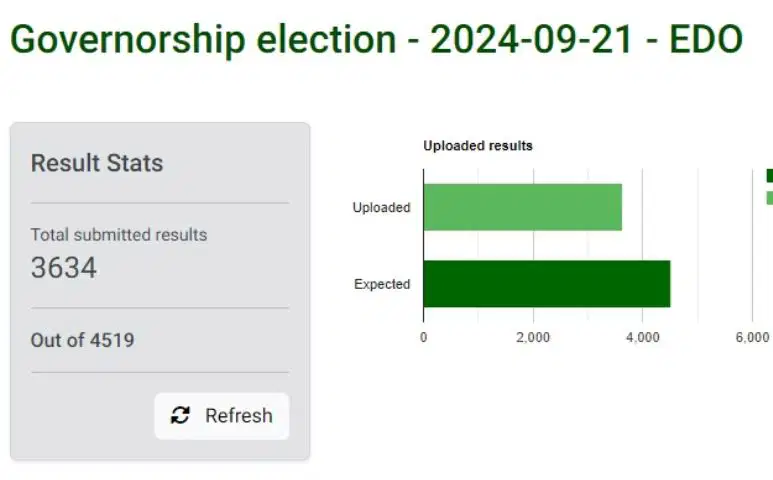Click the 0 axis tick label
773x480 pixels.
coord(423,338)
